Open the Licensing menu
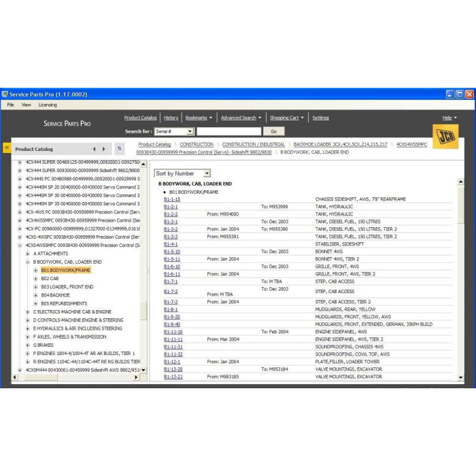Viewport: 476px width, 476px height. (48, 105)
